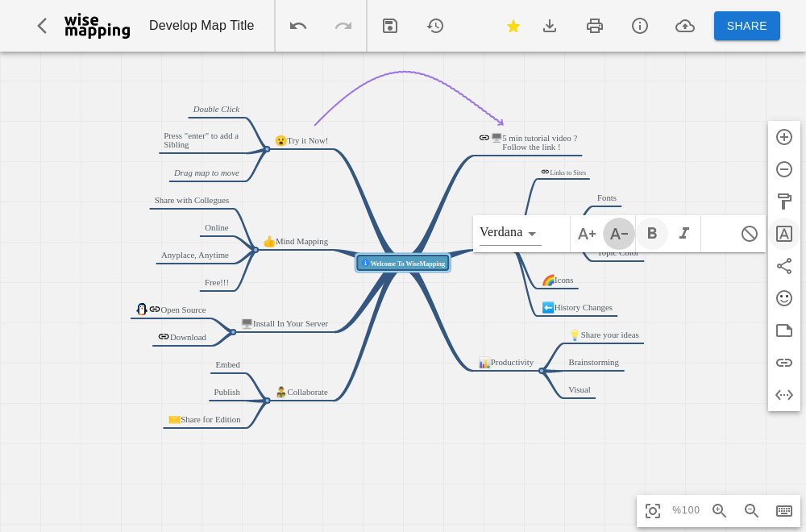Select the Visual topic
Viewport: 806px width, 532px height.
point(580,389)
